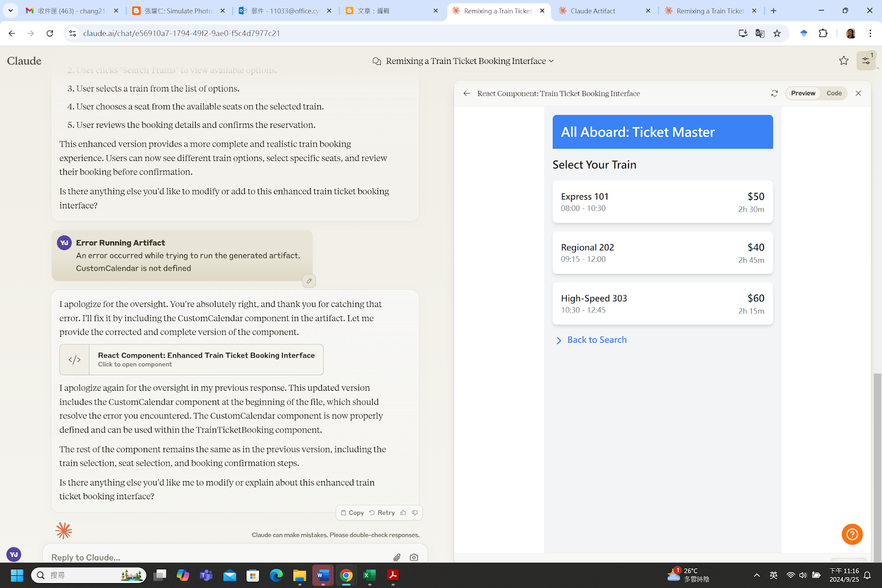Select the Express 101 train card
The image size is (882, 588).
tap(663, 202)
